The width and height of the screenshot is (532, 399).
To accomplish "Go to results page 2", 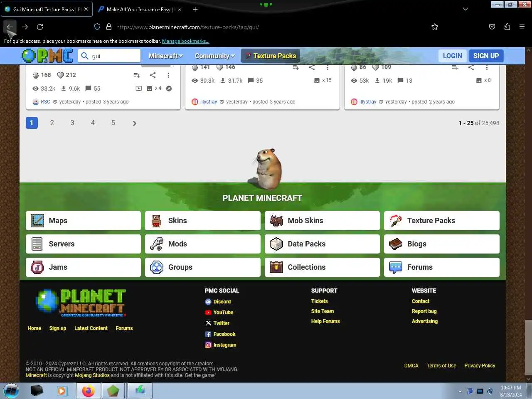I will (x=52, y=123).
